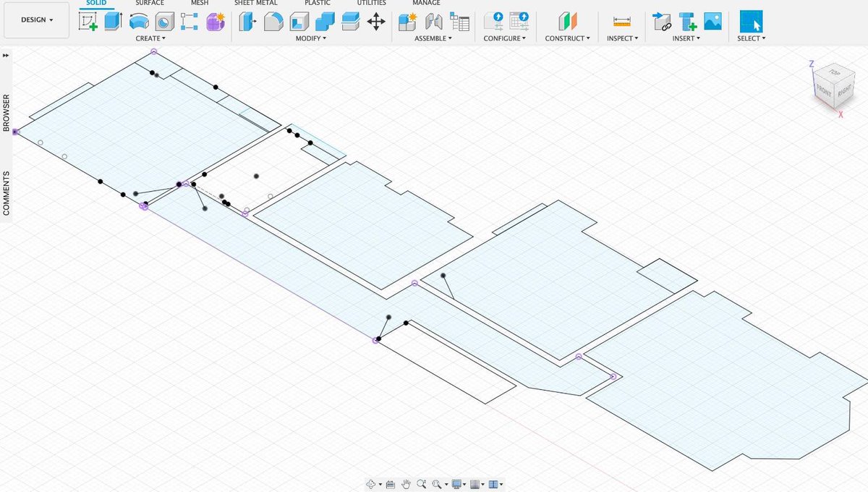Activate the Zoom magnifier tool
868x492 pixels.
pyautogui.click(x=422, y=484)
